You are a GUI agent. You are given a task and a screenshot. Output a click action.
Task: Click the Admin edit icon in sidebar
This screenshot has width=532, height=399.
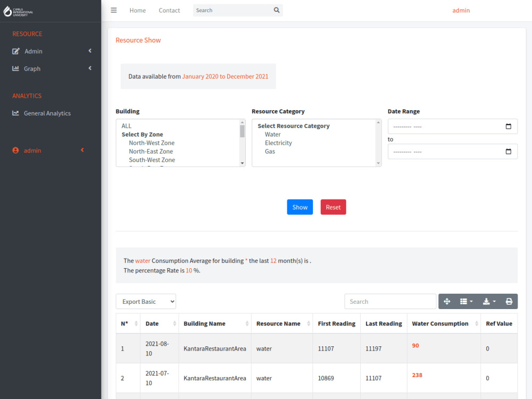point(15,51)
